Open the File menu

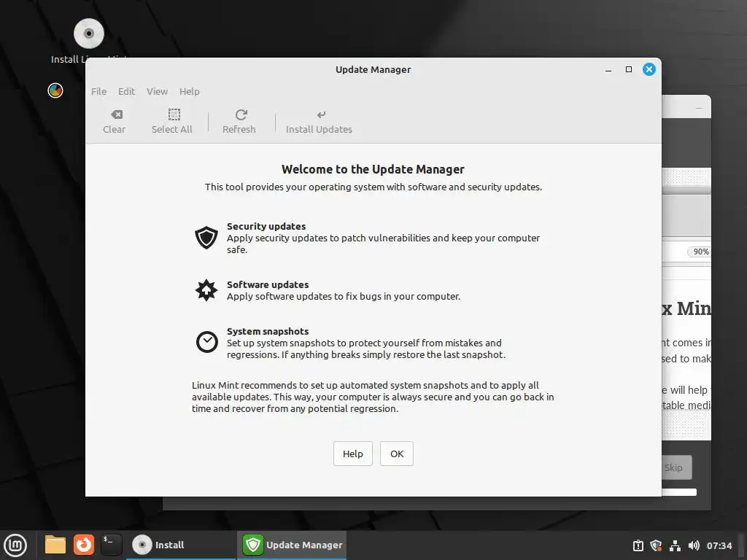tap(98, 91)
